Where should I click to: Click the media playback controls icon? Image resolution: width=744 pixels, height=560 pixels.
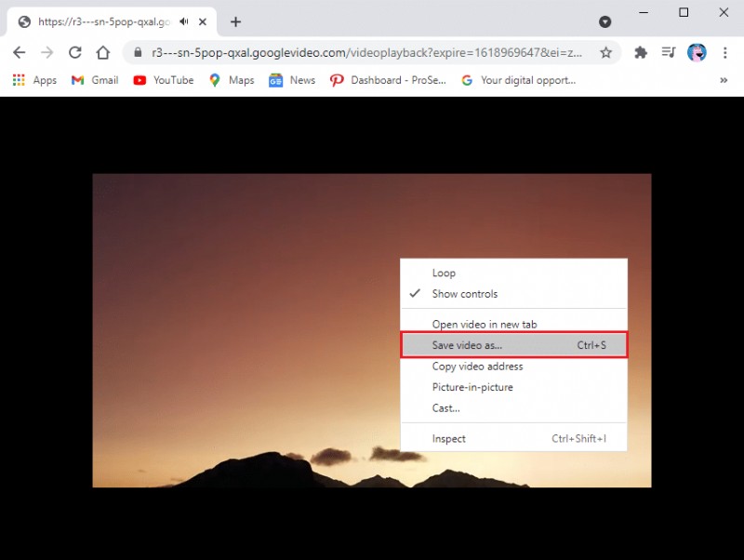pyautogui.click(x=668, y=53)
